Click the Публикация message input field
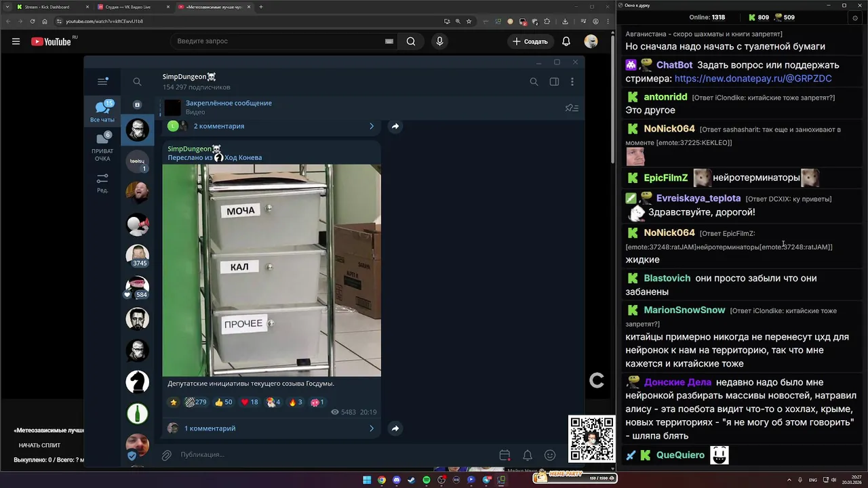Image resolution: width=868 pixels, height=488 pixels. tap(336, 455)
